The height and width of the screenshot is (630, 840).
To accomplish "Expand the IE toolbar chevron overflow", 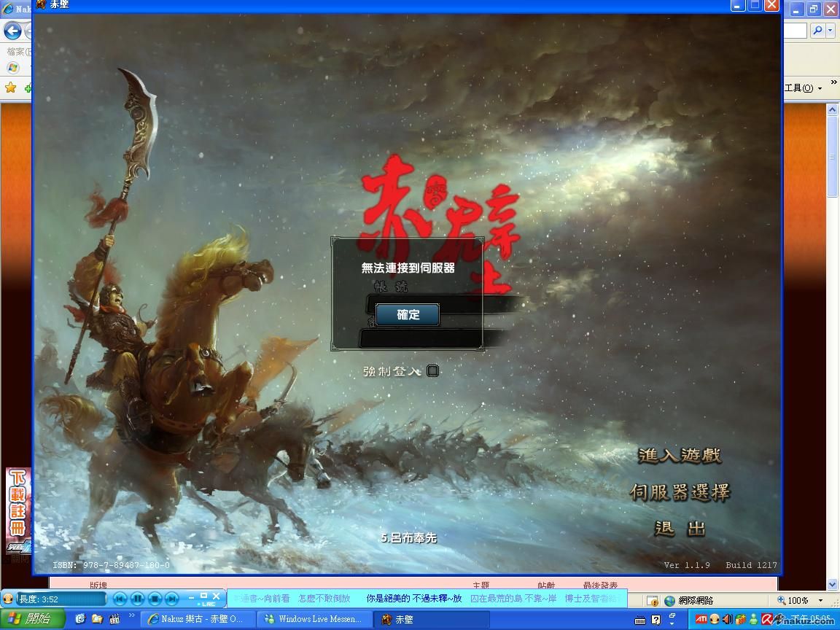I will pos(833,82).
